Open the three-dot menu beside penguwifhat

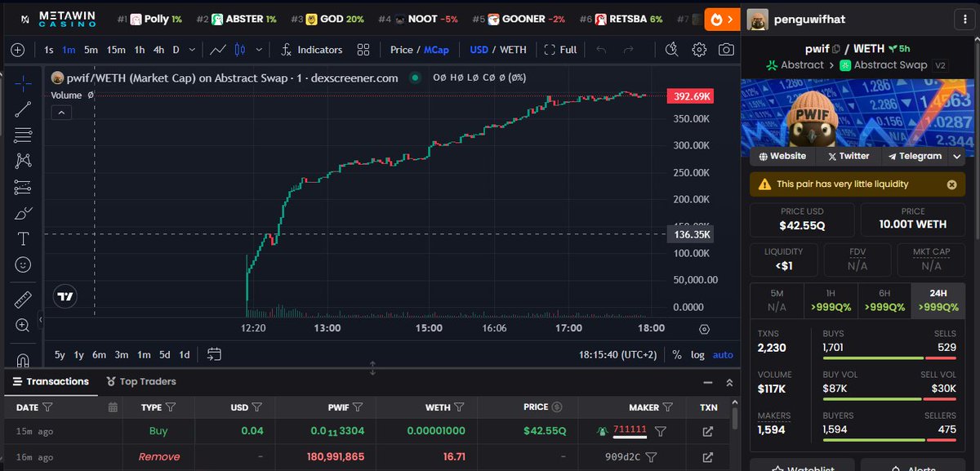click(965, 19)
